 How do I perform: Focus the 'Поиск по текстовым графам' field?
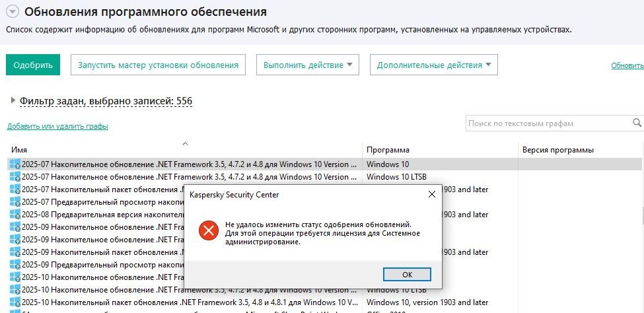point(547,123)
